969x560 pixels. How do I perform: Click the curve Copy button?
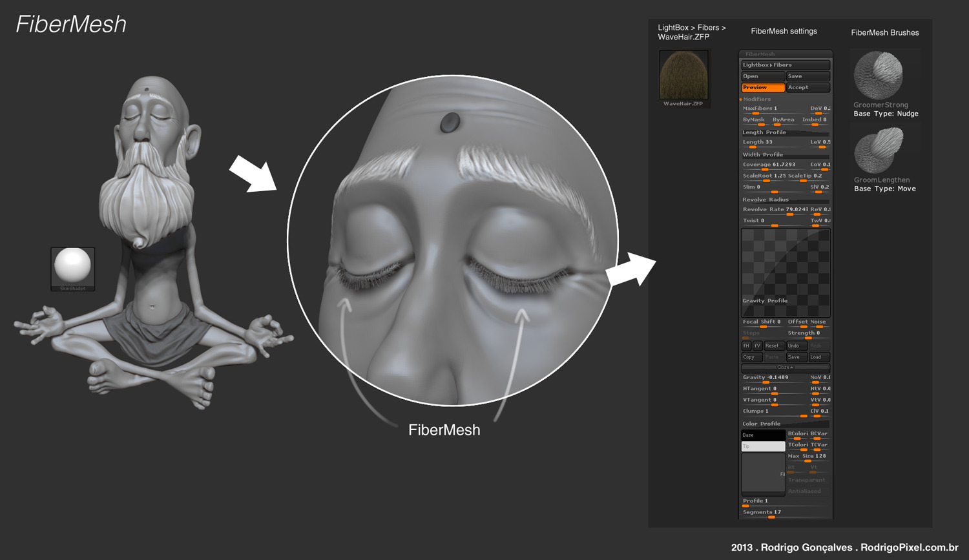point(752,357)
